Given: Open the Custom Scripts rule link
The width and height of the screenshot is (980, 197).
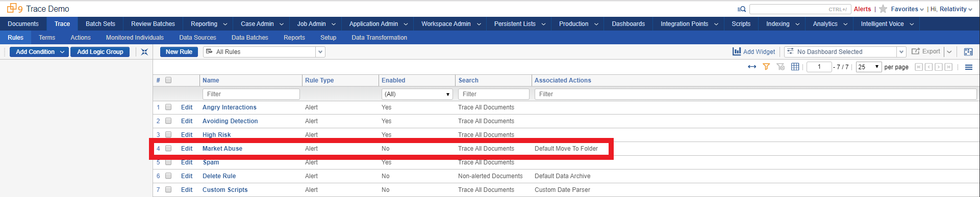Looking at the screenshot, I should (x=225, y=190).
